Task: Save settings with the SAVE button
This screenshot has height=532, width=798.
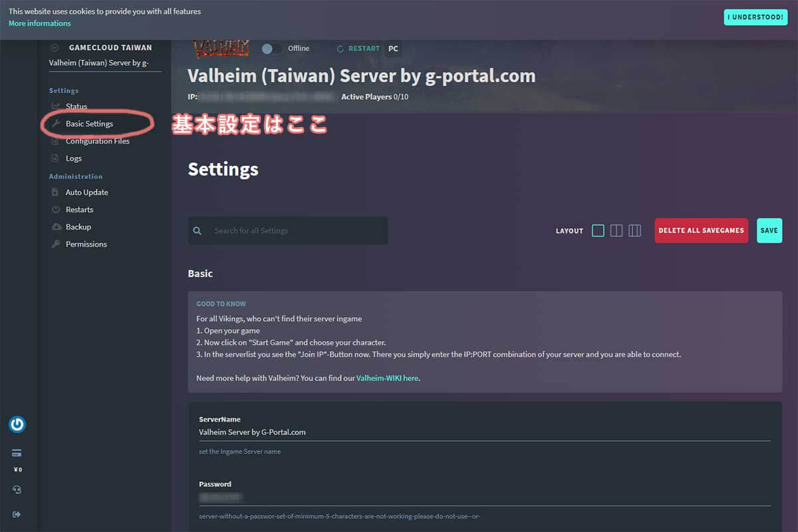Action: click(769, 231)
